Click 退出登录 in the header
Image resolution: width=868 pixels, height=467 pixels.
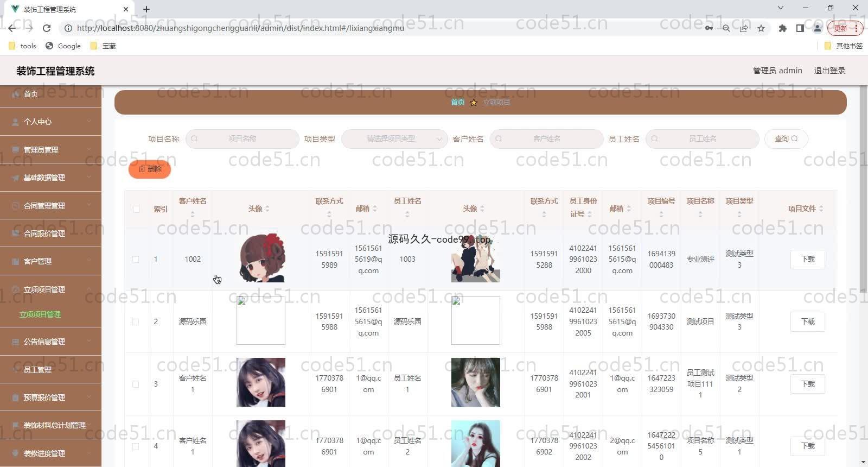tap(829, 71)
